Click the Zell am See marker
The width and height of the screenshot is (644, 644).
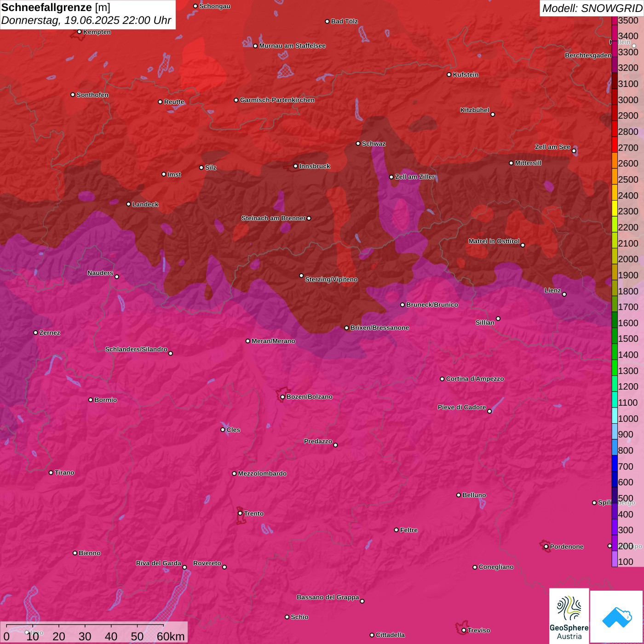click(x=574, y=151)
